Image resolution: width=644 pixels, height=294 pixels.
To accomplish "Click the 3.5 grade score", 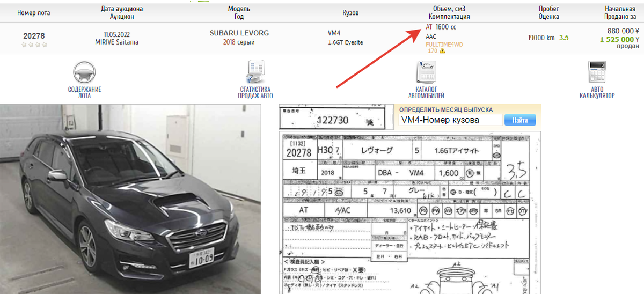I will pyautogui.click(x=564, y=38).
